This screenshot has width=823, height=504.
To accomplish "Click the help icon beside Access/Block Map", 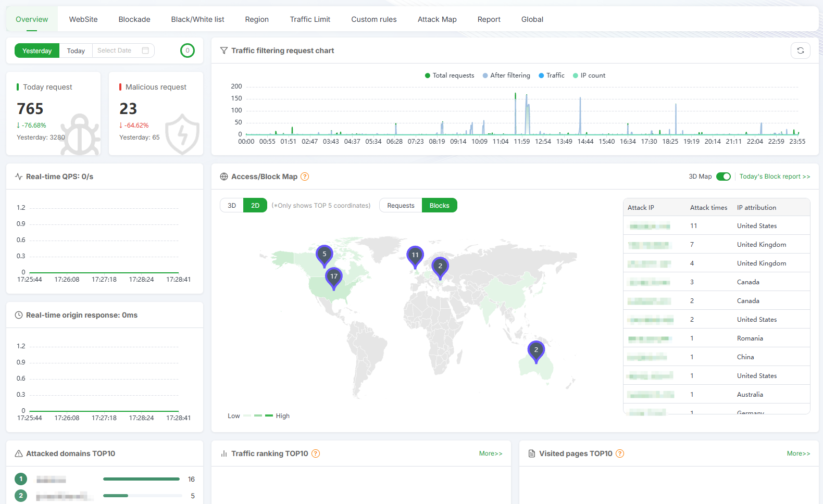I will coord(305,177).
